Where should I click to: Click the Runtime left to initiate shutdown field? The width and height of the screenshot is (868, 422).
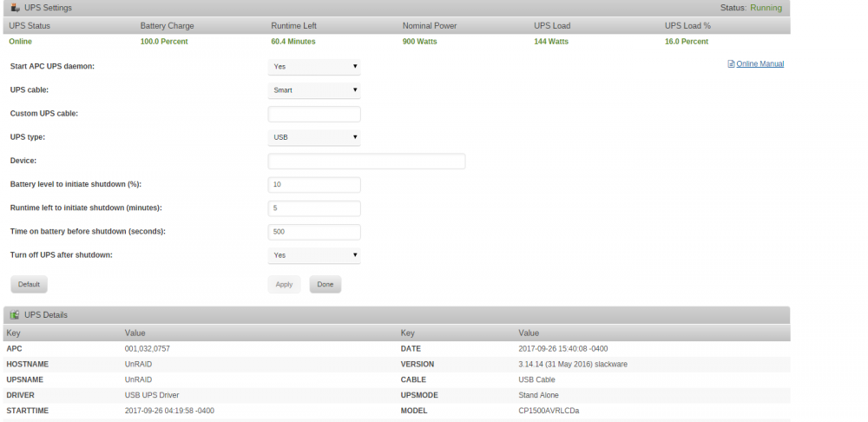pyautogui.click(x=314, y=208)
